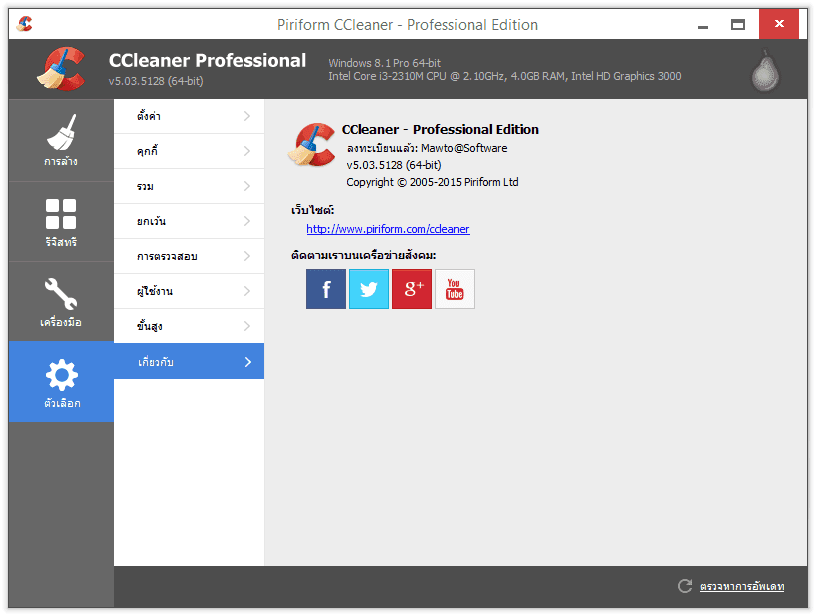Click the CCleaner Professional header title
The image size is (816, 616).
click(207, 60)
